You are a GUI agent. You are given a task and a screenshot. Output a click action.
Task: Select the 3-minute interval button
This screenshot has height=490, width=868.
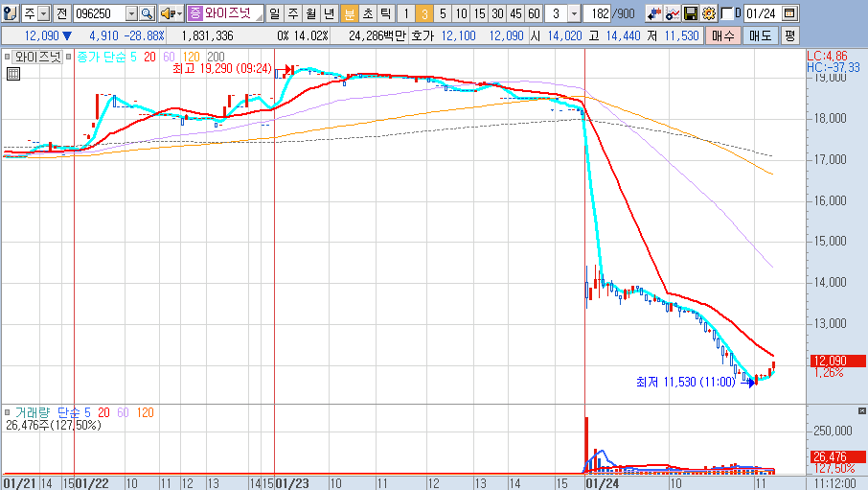pos(424,13)
